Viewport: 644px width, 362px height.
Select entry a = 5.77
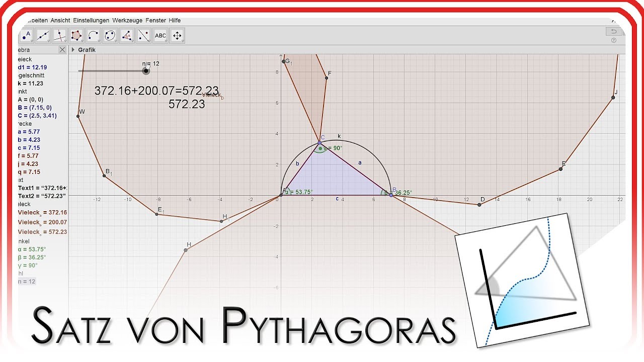29,132
